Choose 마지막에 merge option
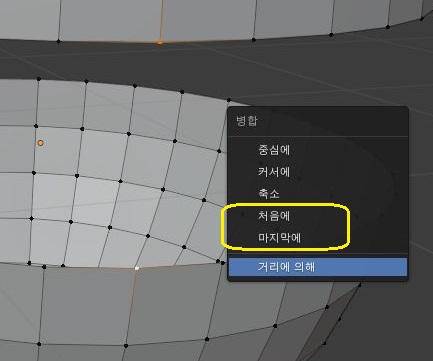 (317, 238)
